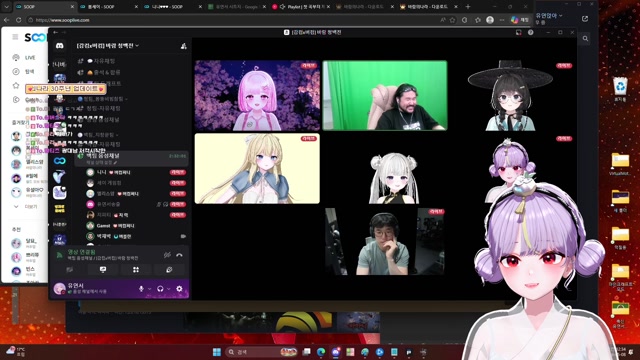Open the 니네 server icon in Discord sidebar
The height and width of the screenshot is (360, 640).
point(60,64)
